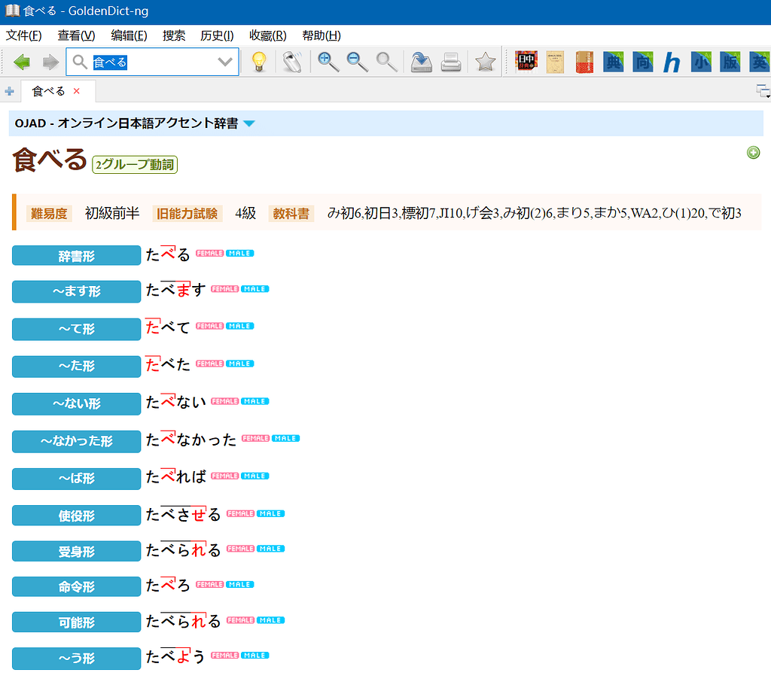771x700 pixels.
Task: Click the 命令形 label
Action: 76,586
